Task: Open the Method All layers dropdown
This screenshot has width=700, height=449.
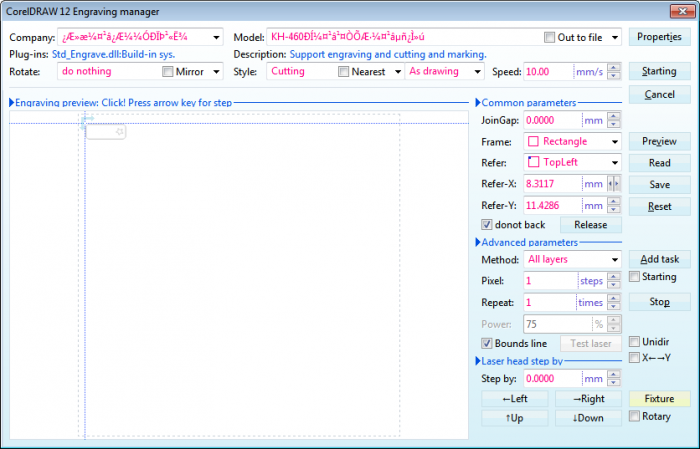Action: point(615,259)
